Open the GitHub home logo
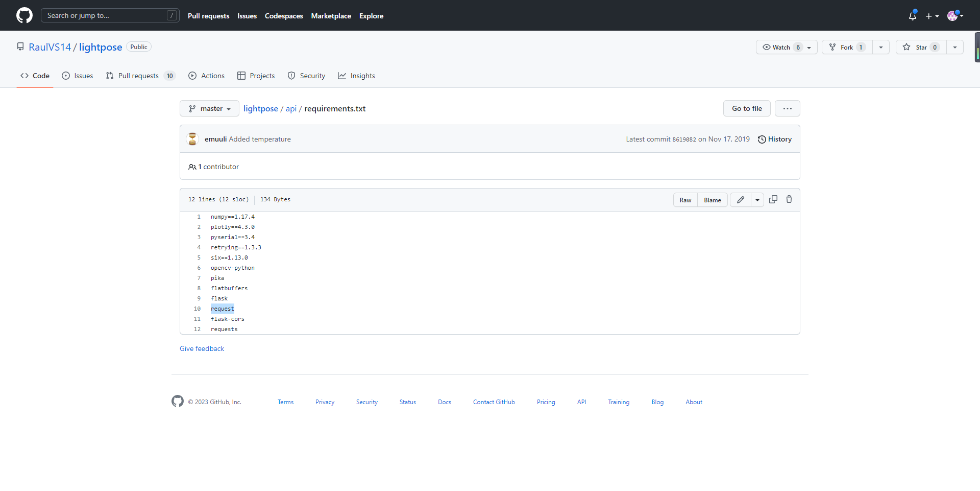980x491 pixels. click(24, 15)
